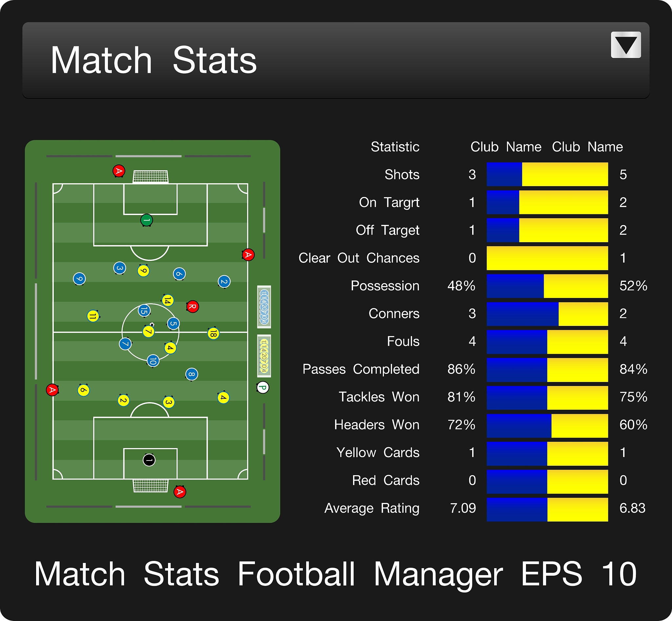Select blue player number 15
The width and height of the screenshot is (672, 621).
[x=144, y=310]
